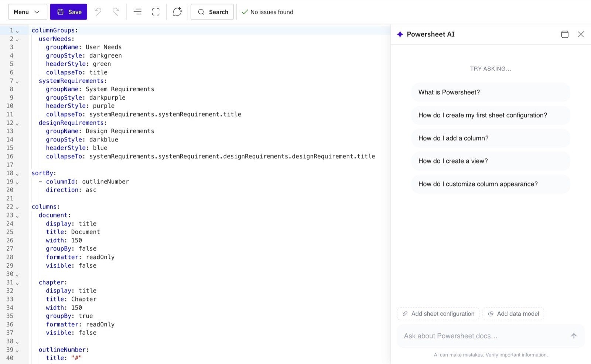Screen dimensions: 591x364
Task: Select "How do I create my first sheet configuration?"
Action: coord(491,115)
